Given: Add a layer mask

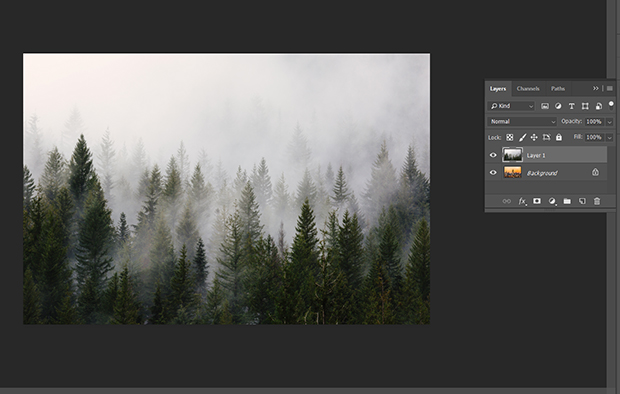Looking at the screenshot, I should point(537,201).
